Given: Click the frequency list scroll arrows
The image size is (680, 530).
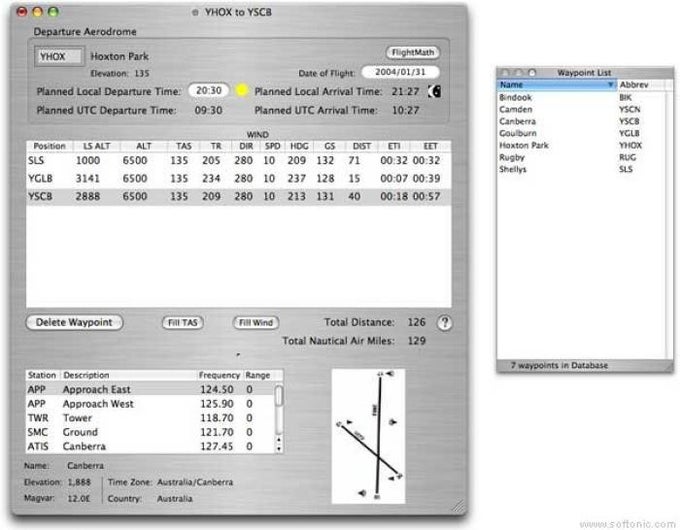Looking at the screenshot, I should (279, 445).
